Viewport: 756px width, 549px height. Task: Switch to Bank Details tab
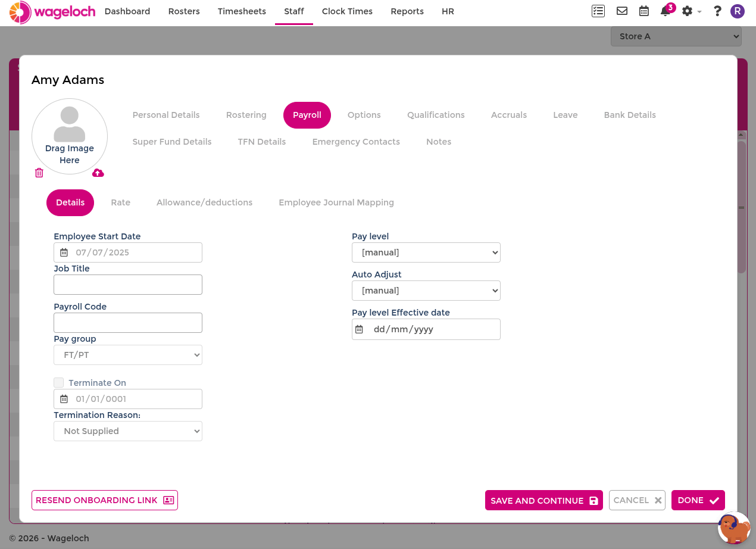[x=630, y=115]
